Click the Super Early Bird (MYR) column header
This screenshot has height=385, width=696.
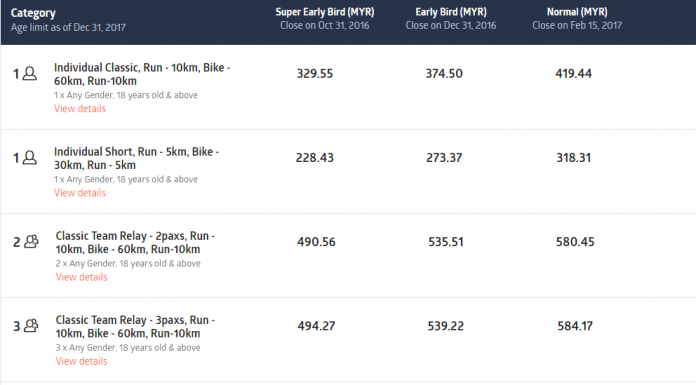click(325, 12)
